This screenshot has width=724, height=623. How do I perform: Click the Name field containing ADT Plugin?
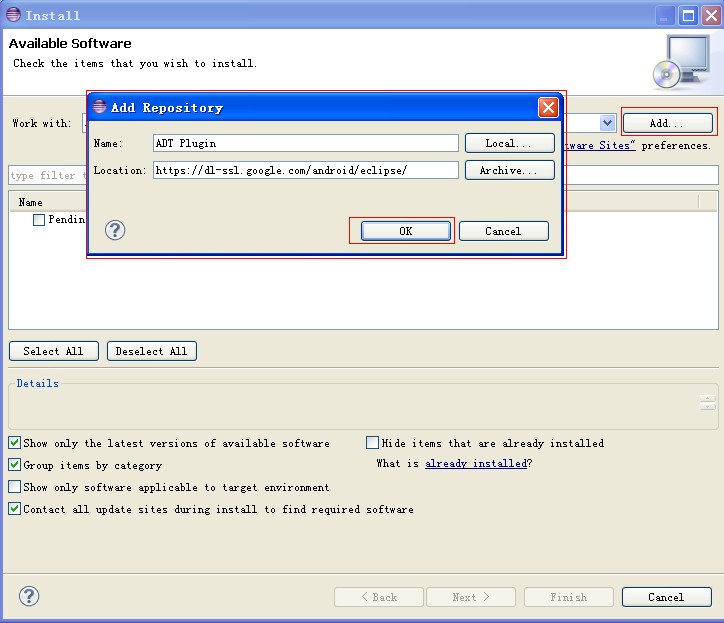pyautogui.click(x=305, y=143)
